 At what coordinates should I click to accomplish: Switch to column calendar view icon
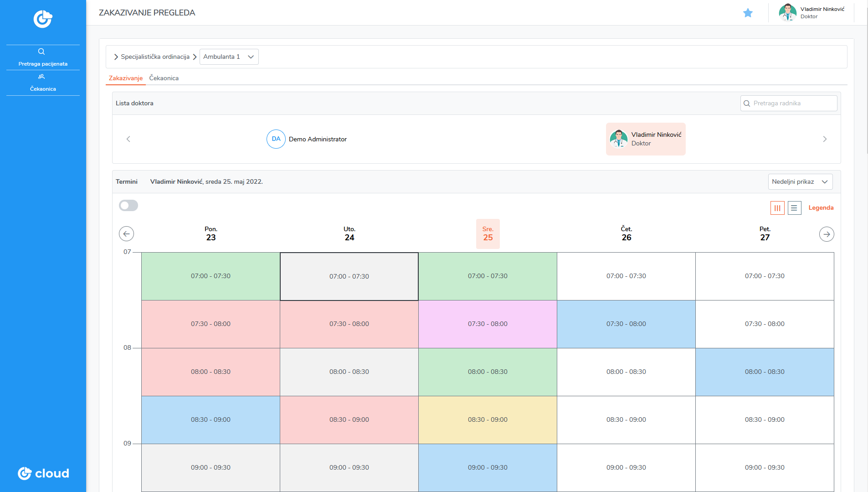coord(777,208)
